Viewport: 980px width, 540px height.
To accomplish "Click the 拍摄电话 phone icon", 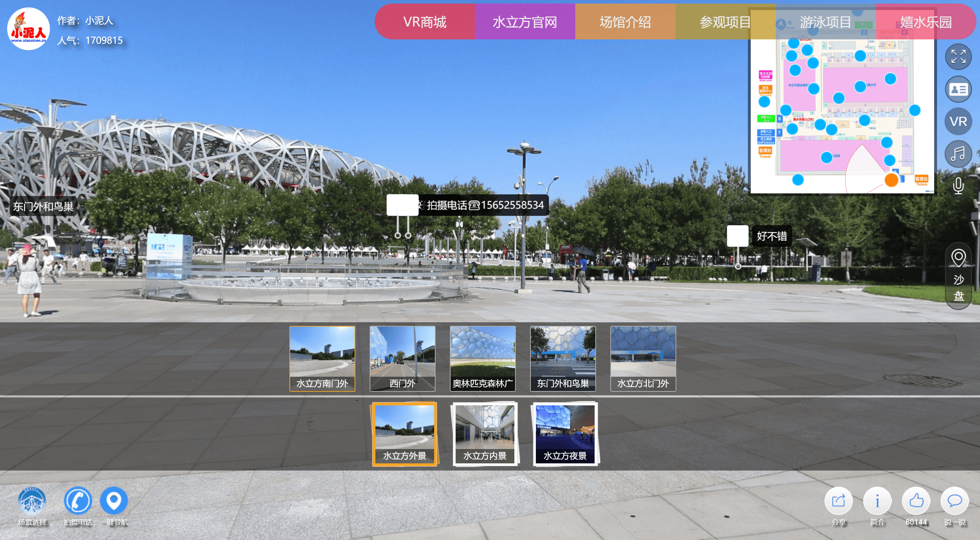I will (x=78, y=501).
